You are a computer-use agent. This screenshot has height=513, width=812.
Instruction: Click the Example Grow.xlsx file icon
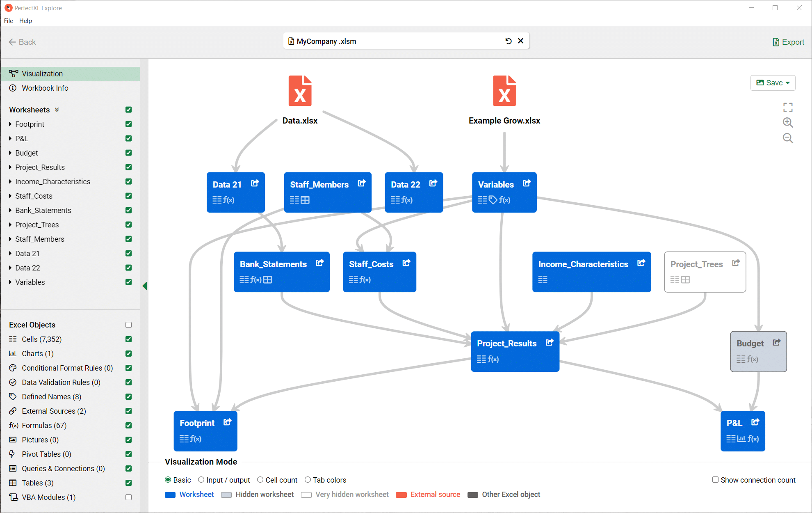point(504,91)
